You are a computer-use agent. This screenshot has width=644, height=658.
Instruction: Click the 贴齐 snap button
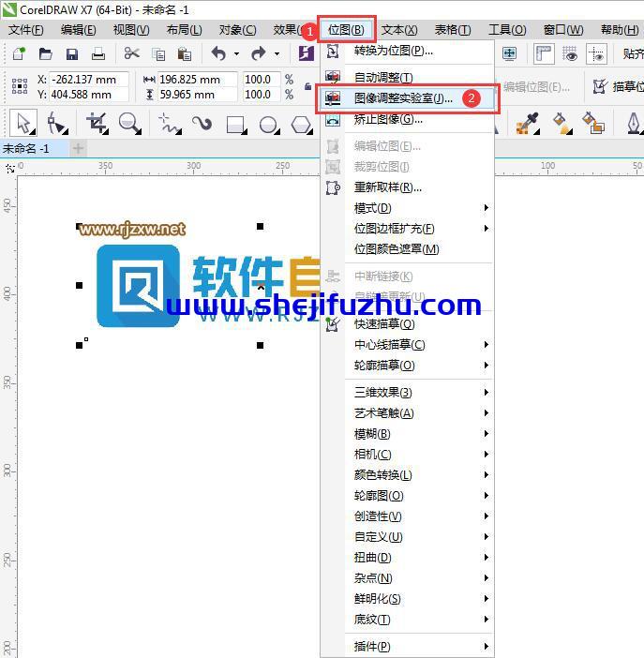633,53
